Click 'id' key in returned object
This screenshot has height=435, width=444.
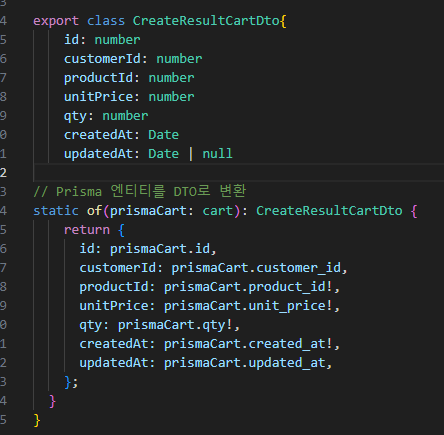pos(87,249)
